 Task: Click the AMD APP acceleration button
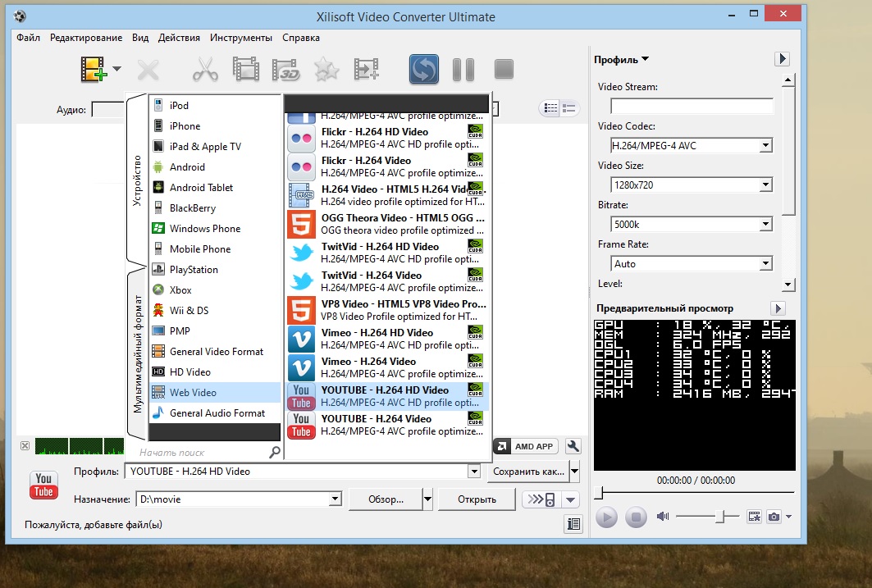click(x=526, y=446)
